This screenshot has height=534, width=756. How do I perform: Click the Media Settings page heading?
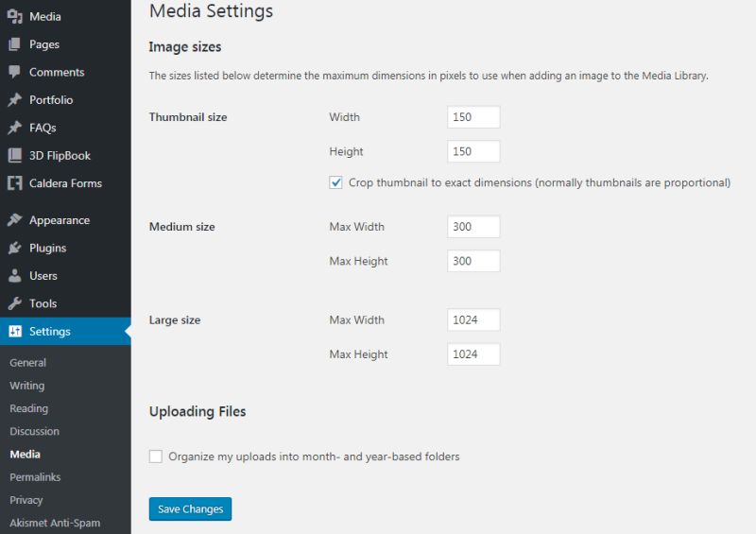(211, 11)
